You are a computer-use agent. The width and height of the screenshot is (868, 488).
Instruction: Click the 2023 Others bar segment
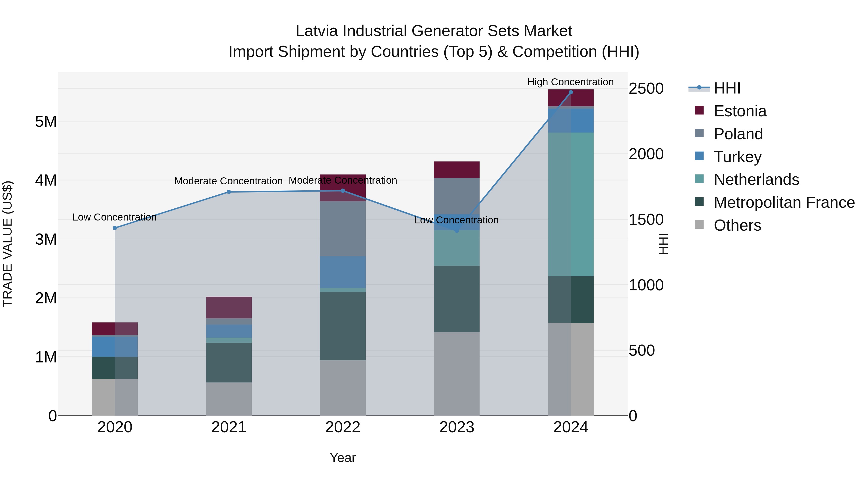pos(457,374)
